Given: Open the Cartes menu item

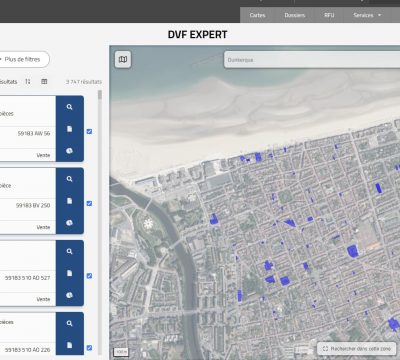Looking at the screenshot, I should (257, 15).
